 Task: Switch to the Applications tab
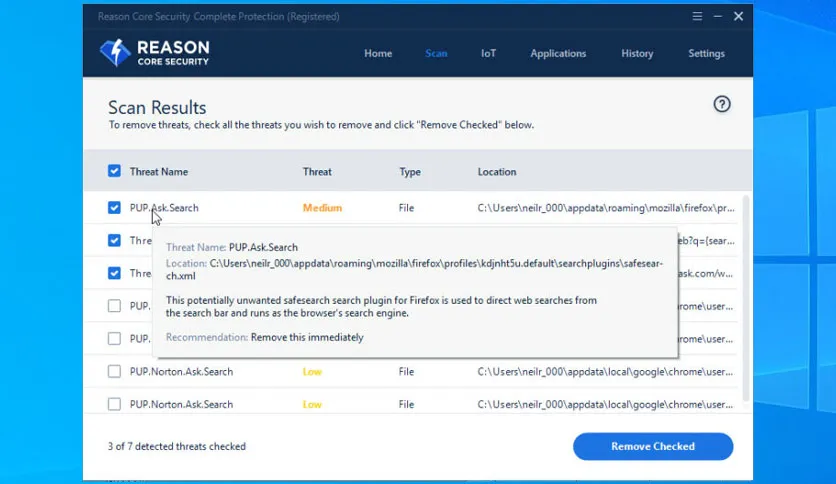(558, 53)
